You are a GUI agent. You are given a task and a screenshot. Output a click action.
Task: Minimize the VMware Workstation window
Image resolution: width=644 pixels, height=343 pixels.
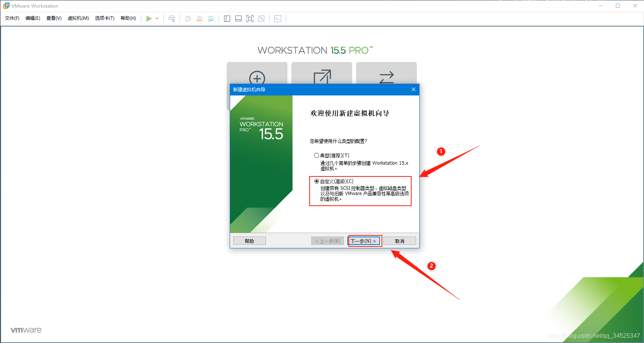[601, 6]
